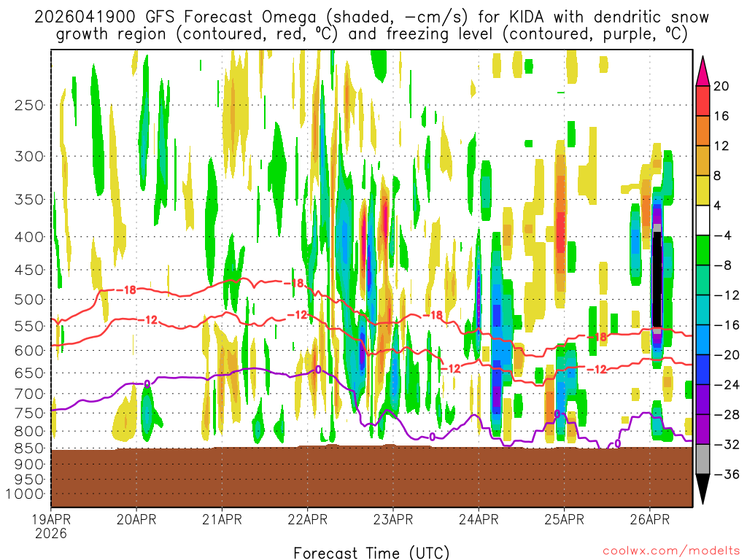Screen dimensions: 747x560
Task: Click the pink upward arrow atop the color scale
Action: click(703, 69)
